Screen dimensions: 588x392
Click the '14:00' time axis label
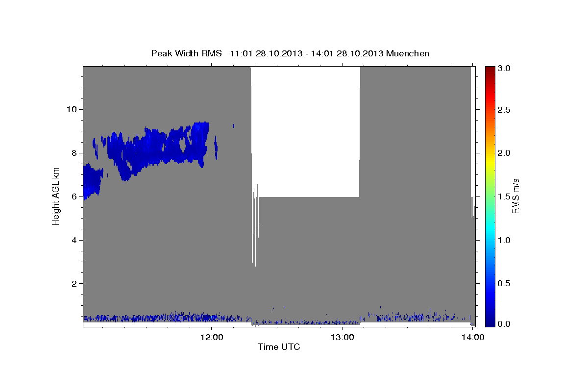click(473, 338)
